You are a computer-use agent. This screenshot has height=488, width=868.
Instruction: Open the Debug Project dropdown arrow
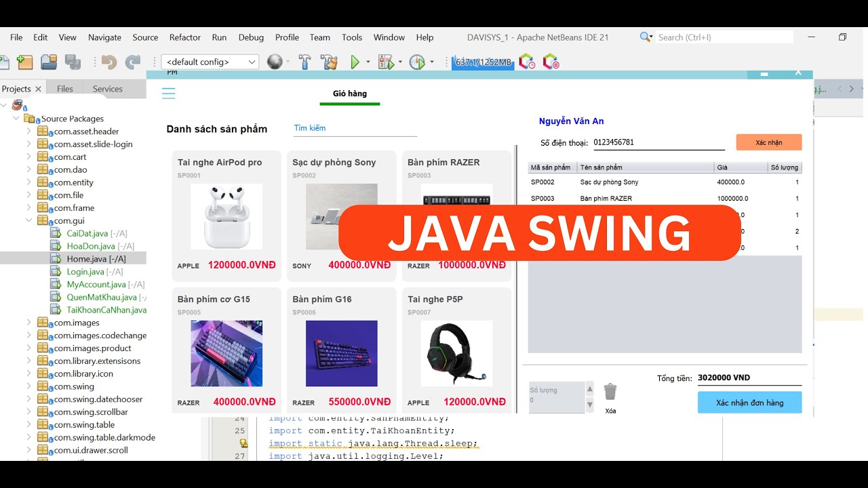[400, 62]
